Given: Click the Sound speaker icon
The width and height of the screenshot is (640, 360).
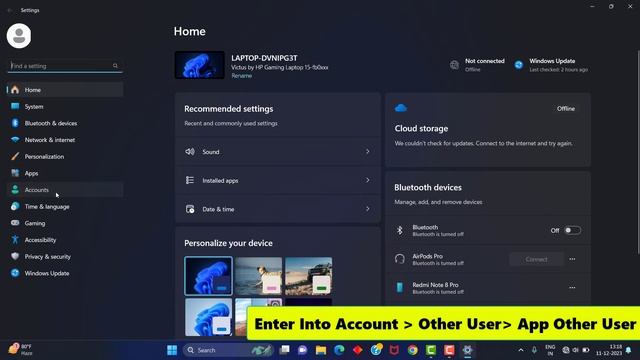Looking at the screenshot, I should (x=190, y=152).
